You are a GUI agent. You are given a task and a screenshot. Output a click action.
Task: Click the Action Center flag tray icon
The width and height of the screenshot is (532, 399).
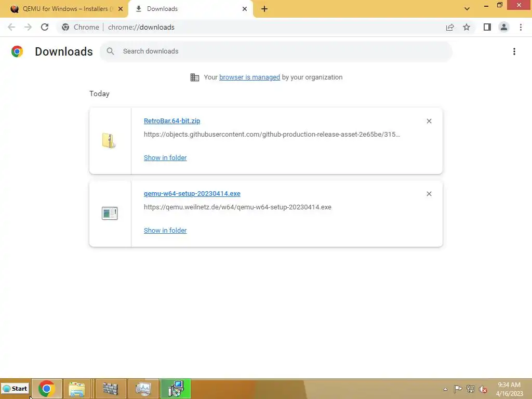[x=458, y=389]
